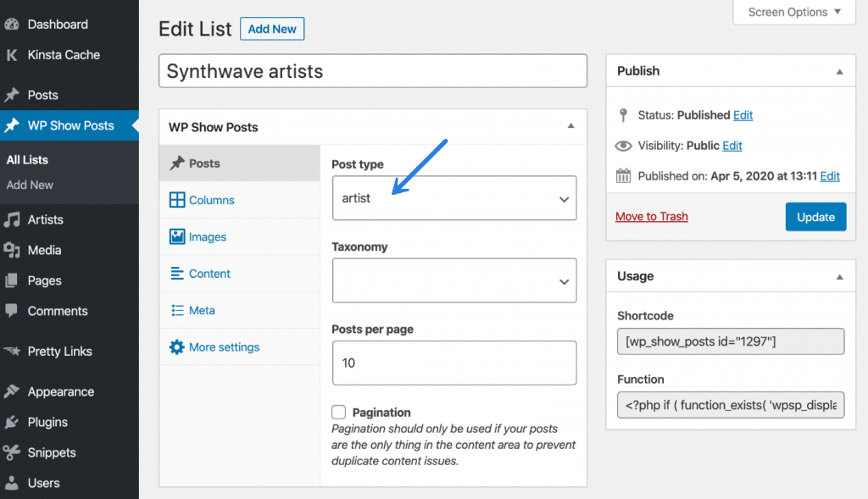Switch to the Content settings tab
Screen dimensions: 868x499
(240, 274)
